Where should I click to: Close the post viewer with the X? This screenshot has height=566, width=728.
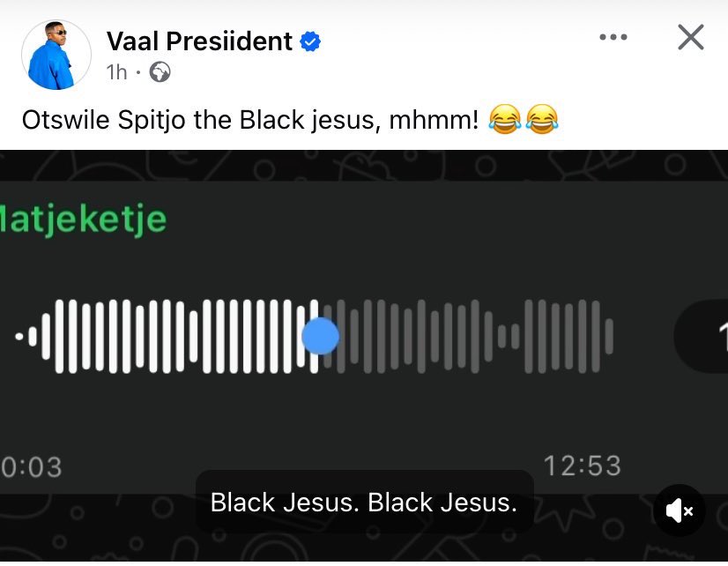click(x=691, y=37)
